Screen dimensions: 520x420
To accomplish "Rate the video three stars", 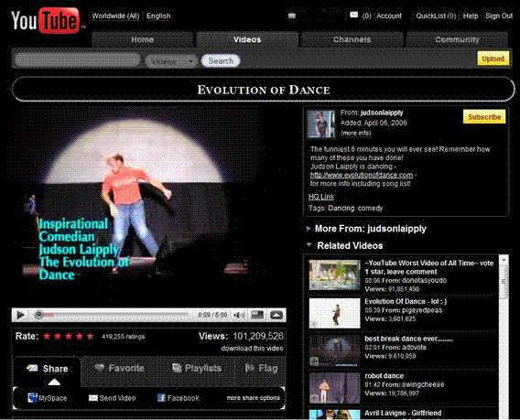I will click(x=69, y=337).
